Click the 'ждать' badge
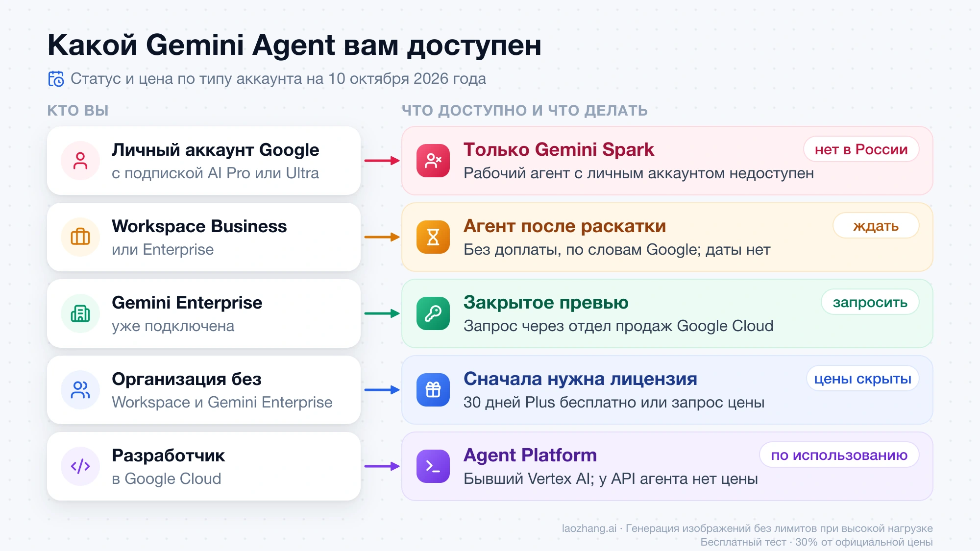Viewport: 980px width, 551px height. click(876, 226)
